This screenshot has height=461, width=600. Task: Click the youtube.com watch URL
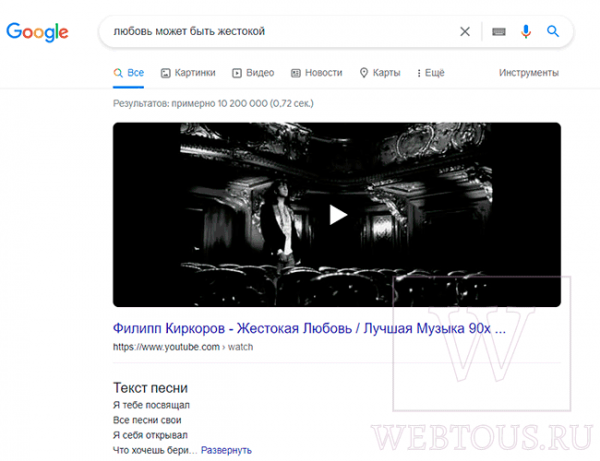tap(183, 347)
